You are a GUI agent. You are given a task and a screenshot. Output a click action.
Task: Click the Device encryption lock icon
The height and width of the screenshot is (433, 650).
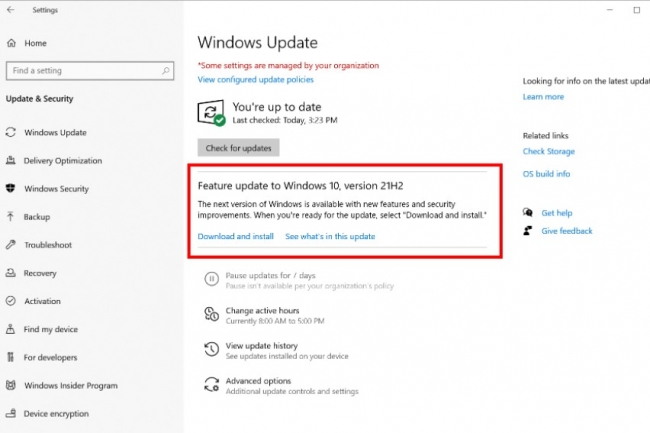(x=11, y=413)
